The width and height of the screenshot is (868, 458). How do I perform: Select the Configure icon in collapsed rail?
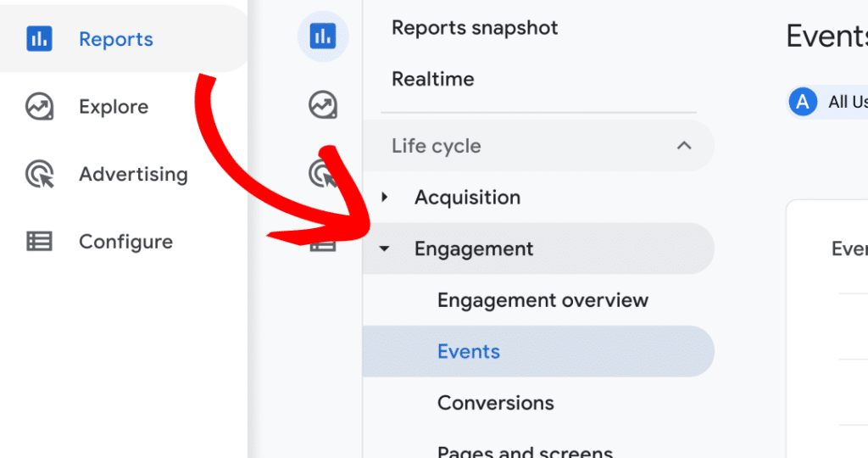coord(322,244)
